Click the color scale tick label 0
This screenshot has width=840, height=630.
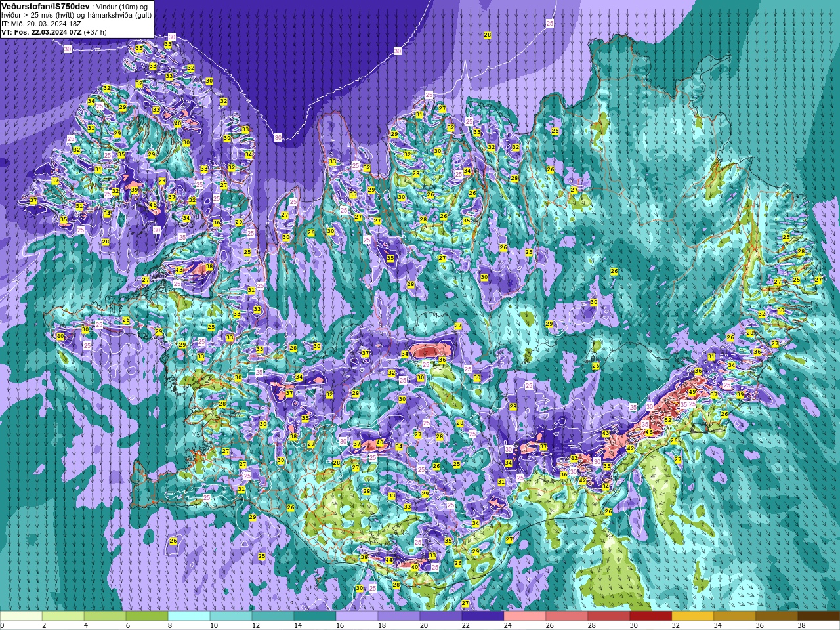coord(2,625)
